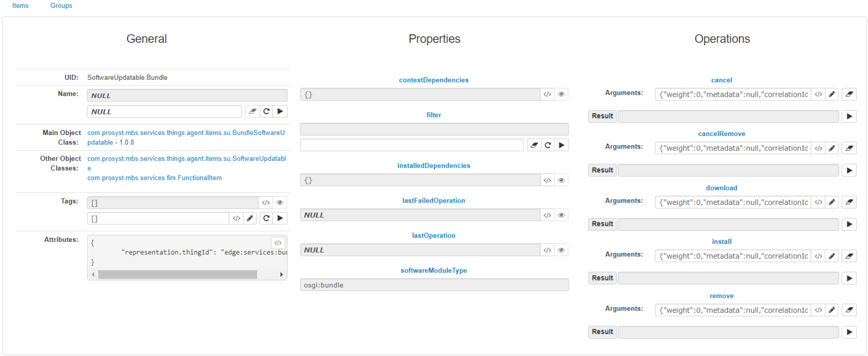The image size is (868, 356).
Task: Clear download arguments with eraser
Action: [x=849, y=202]
